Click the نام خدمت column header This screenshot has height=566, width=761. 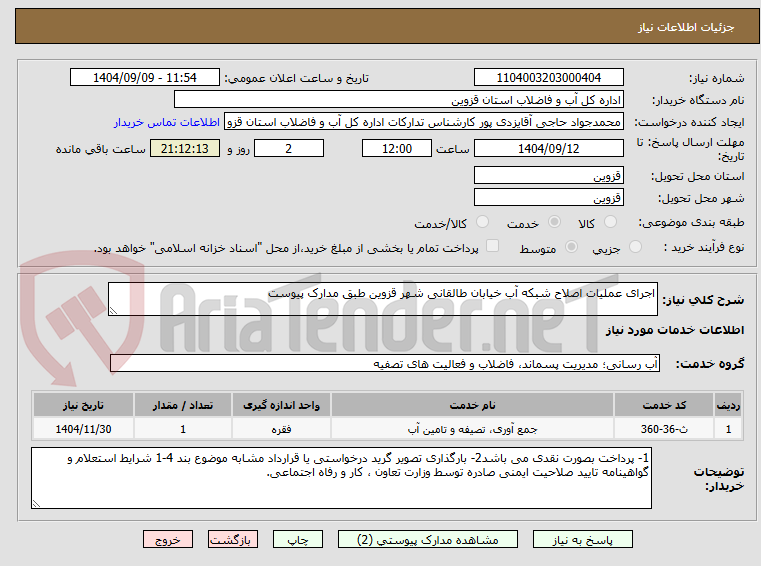click(472, 405)
